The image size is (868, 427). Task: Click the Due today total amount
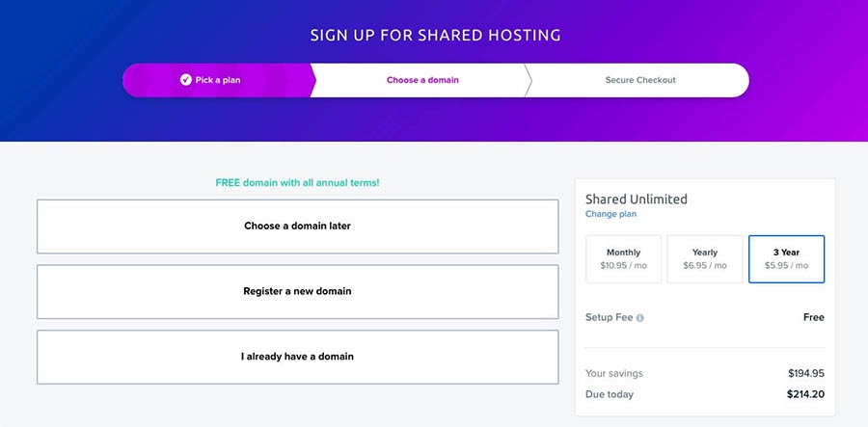coord(805,394)
